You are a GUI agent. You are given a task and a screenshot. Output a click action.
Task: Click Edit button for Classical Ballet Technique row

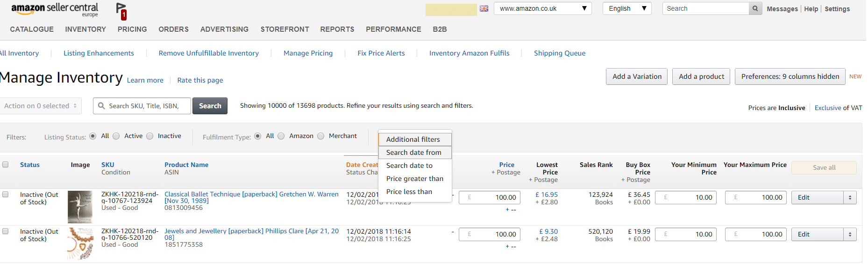pyautogui.click(x=818, y=197)
